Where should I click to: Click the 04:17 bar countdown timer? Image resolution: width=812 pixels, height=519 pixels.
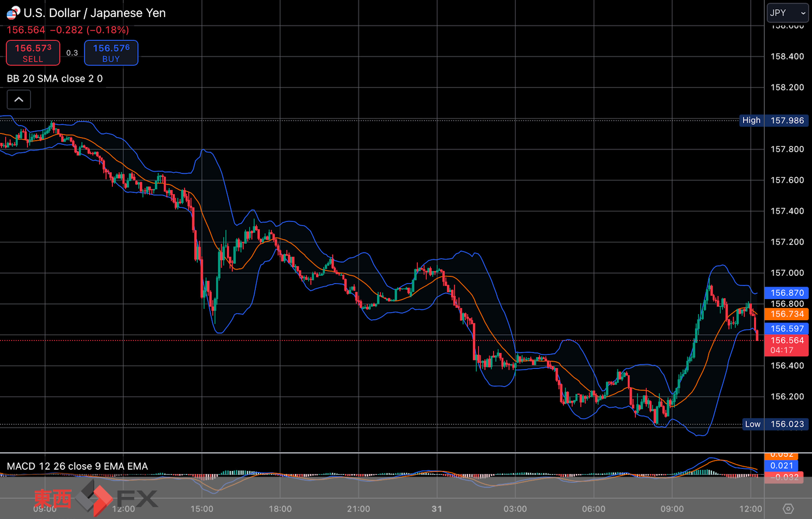[x=782, y=350]
